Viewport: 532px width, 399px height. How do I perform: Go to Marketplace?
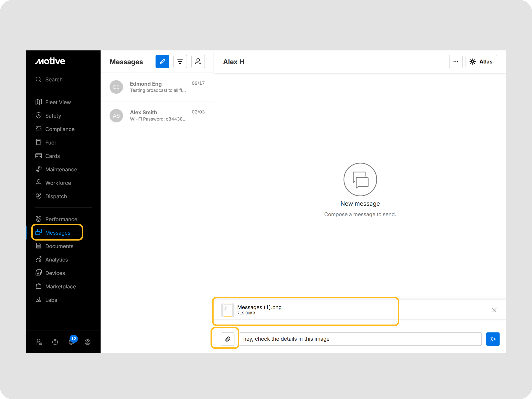click(55, 287)
